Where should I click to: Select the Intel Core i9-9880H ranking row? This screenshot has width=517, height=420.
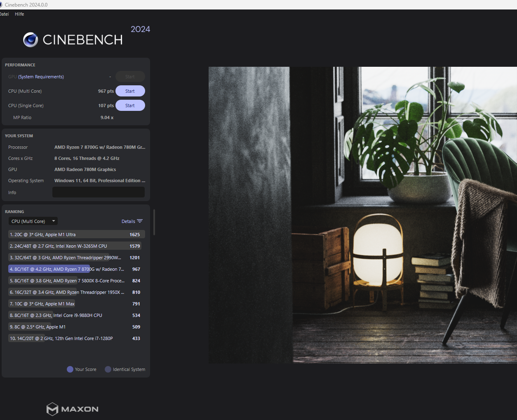[x=77, y=315]
